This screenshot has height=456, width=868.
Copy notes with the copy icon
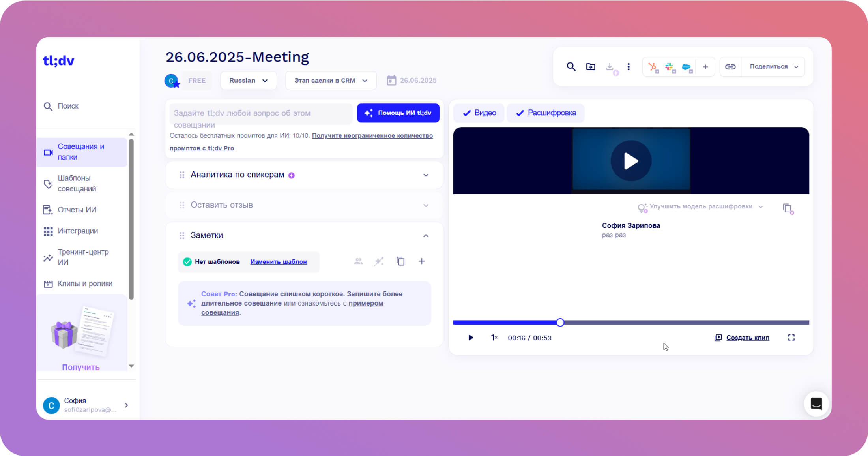click(400, 261)
